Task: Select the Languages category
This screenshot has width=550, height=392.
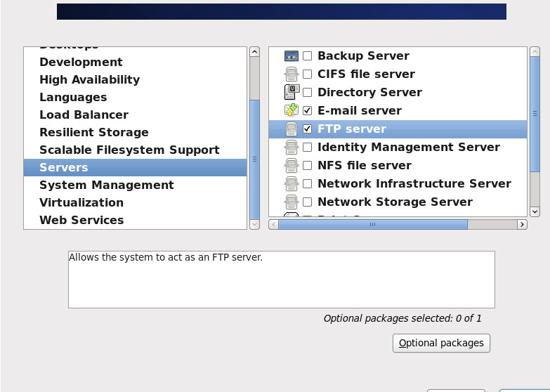Action: (x=135, y=97)
